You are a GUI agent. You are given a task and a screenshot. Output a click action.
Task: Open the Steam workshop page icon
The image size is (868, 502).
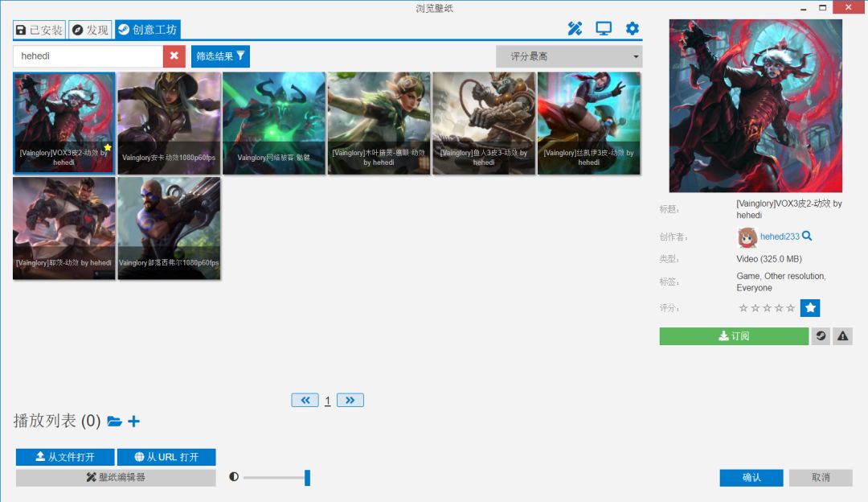click(821, 335)
